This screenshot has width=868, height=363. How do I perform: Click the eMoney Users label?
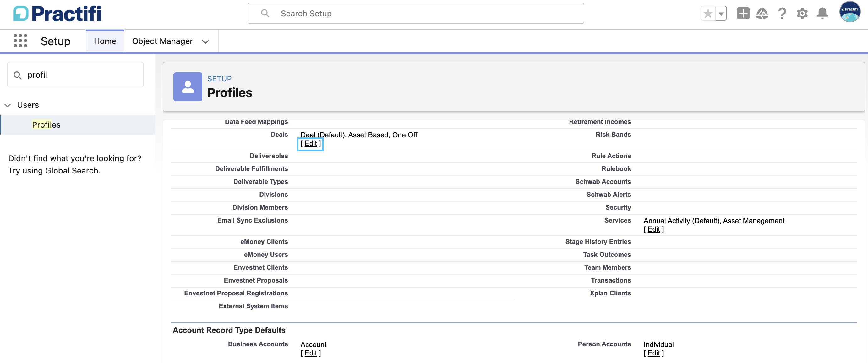(x=266, y=255)
